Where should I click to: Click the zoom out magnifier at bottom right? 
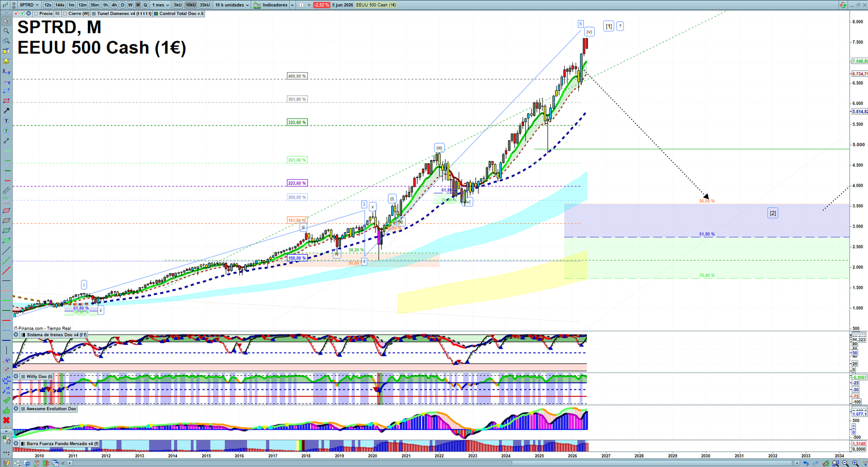tap(846, 463)
